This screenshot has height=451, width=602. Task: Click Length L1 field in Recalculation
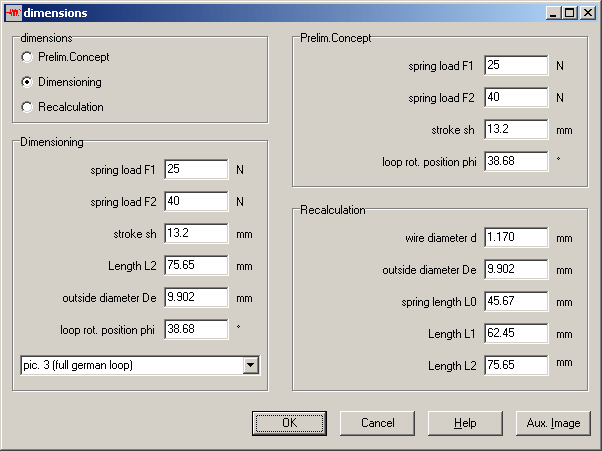pyautogui.click(x=516, y=334)
